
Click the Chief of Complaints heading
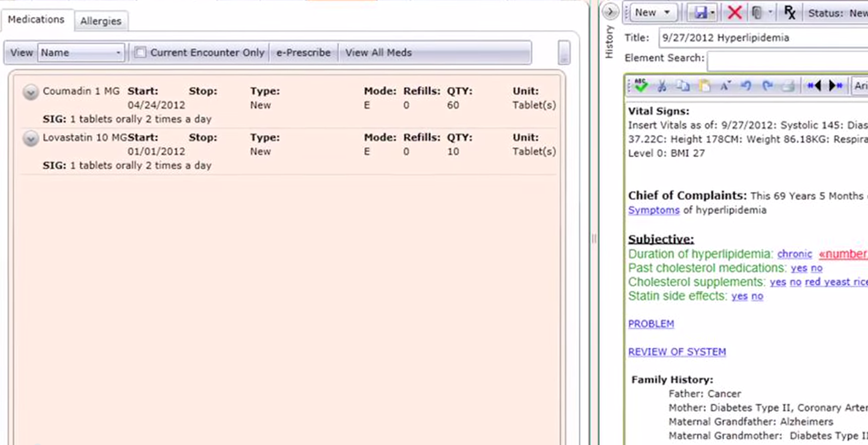pyautogui.click(x=688, y=195)
